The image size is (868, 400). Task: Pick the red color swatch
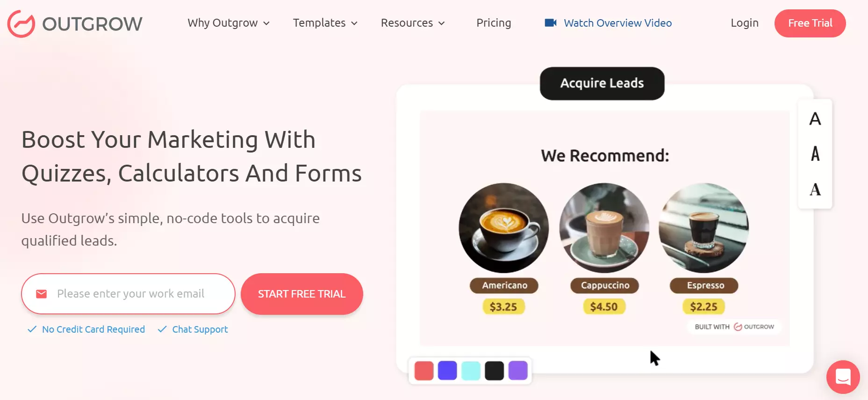(x=424, y=371)
